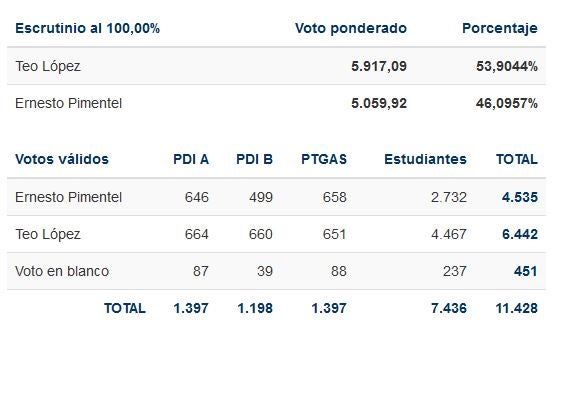Image resolution: width=564 pixels, height=399 pixels.
Task: Click the 'Estudiantes' column header
Action: (425, 159)
